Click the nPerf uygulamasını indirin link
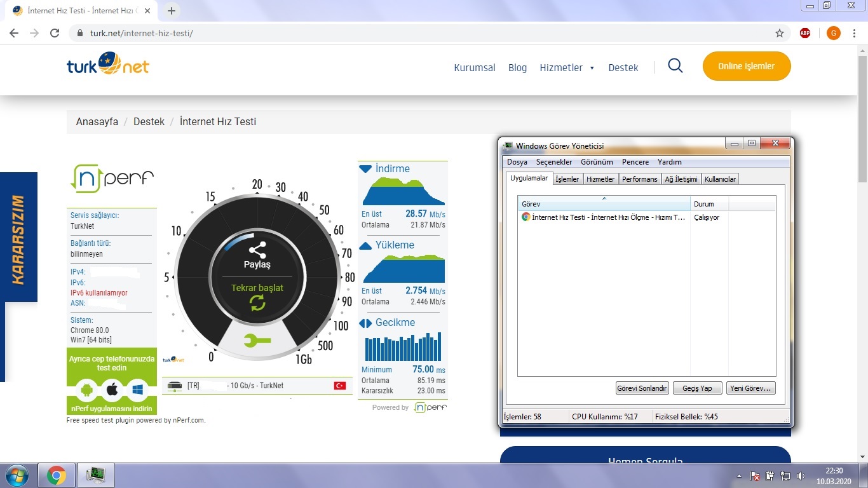The width and height of the screenshot is (868, 488). point(111,408)
